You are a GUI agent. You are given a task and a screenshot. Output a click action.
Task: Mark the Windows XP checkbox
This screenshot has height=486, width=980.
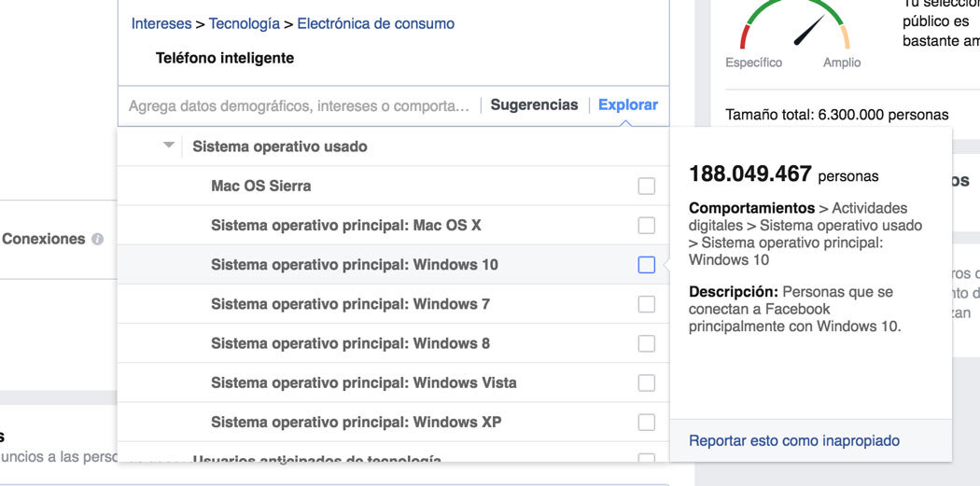pos(646,423)
